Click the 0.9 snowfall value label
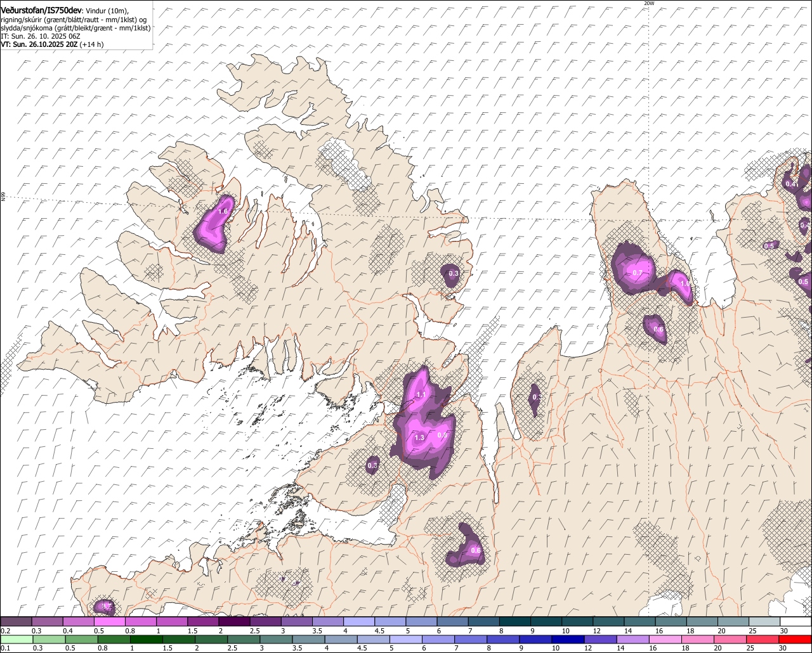The width and height of the screenshot is (812, 653). click(442, 435)
